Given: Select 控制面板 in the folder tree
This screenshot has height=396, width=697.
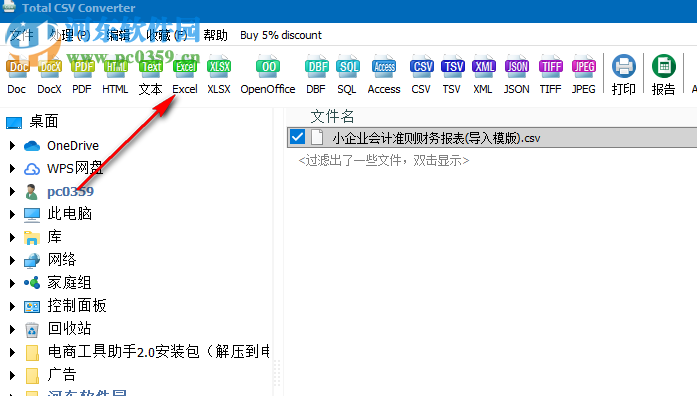Looking at the screenshot, I should [77, 305].
